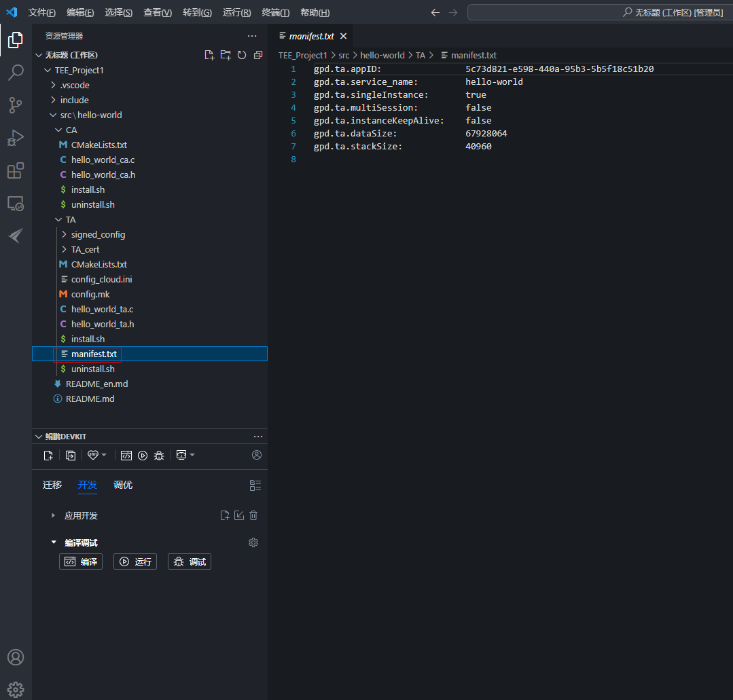Open the paper-plane DevKit activity icon

coord(16,236)
